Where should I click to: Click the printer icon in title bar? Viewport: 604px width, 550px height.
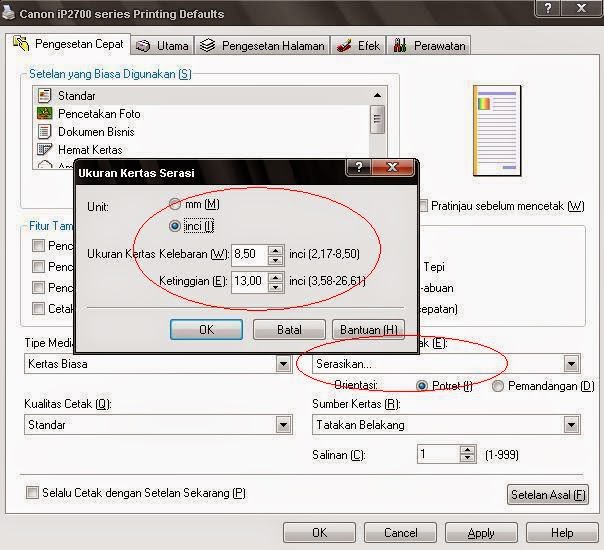click(x=8, y=13)
